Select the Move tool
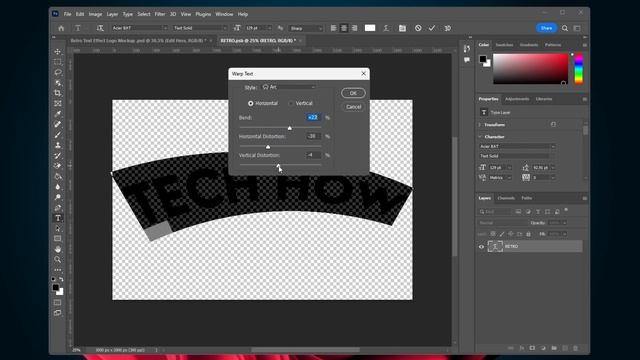640x360 pixels. 58,52
